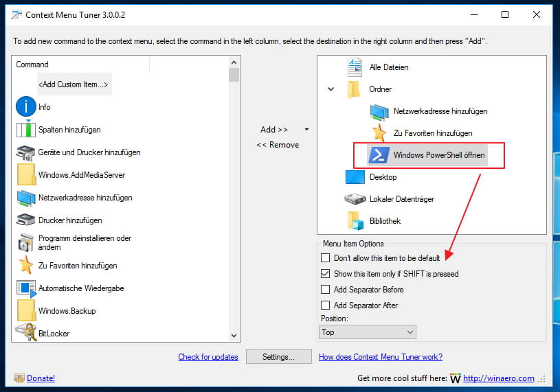Select <Add Custom Item...> entry

(74, 84)
